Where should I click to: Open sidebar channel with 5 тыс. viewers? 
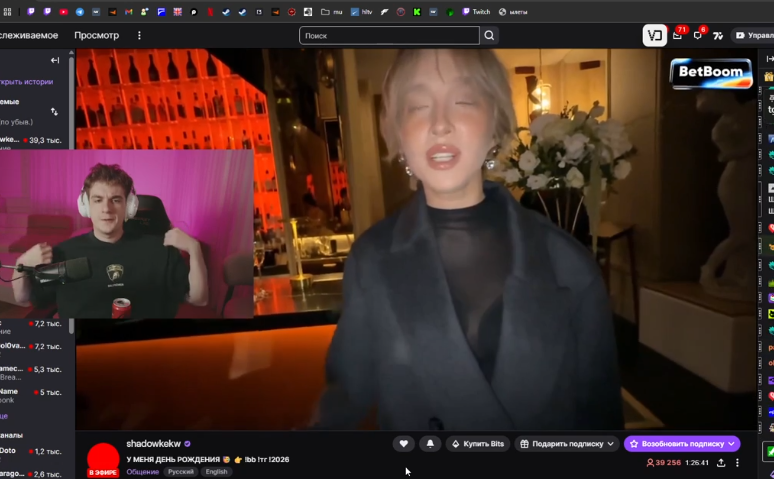pos(31,395)
